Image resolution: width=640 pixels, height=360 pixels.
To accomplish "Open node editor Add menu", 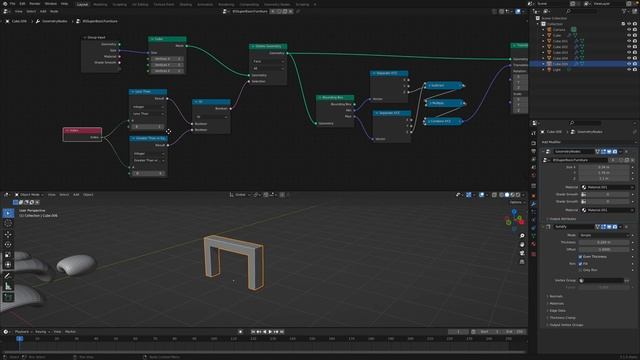I will point(43,11).
